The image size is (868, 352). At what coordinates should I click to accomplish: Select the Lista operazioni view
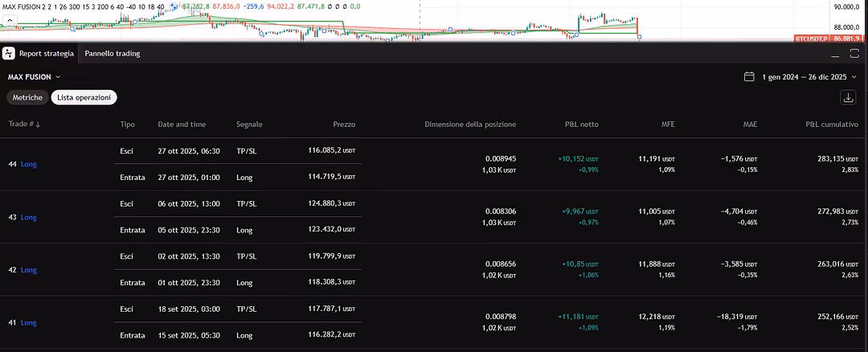[84, 97]
